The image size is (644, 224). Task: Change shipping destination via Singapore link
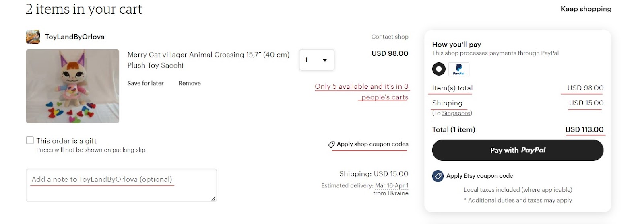pyautogui.click(x=456, y=113)
